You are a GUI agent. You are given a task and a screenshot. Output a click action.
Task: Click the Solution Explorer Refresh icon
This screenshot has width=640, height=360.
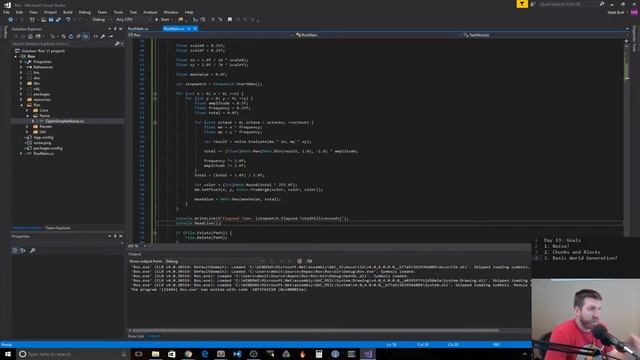click(x=71, y=36)
